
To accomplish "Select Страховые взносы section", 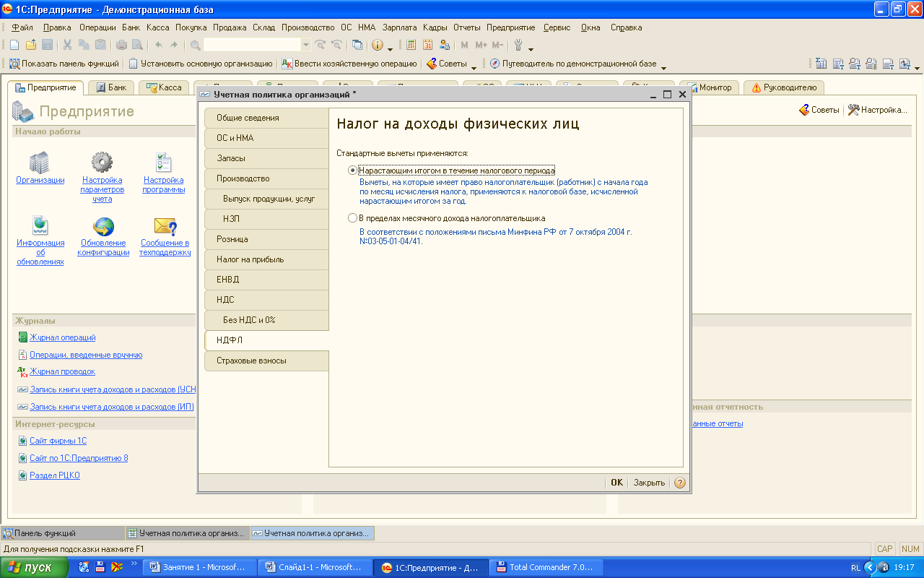I will [x=266, y=361].
